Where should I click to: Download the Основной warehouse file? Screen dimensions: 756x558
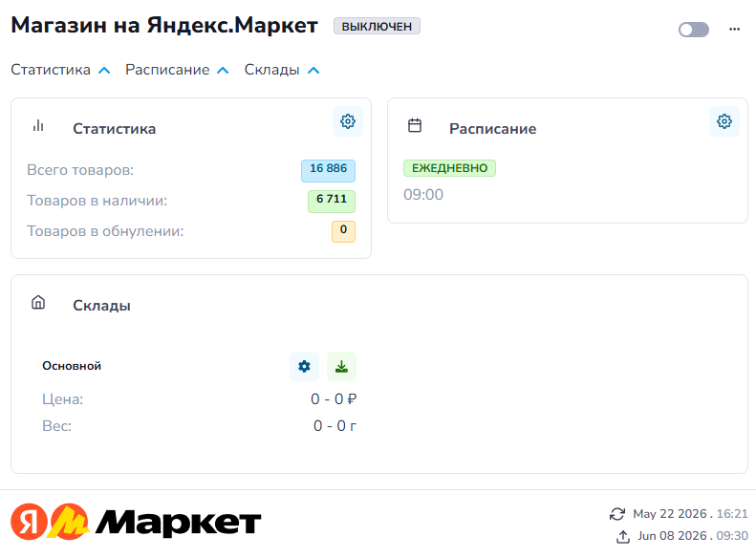[341, 367]
